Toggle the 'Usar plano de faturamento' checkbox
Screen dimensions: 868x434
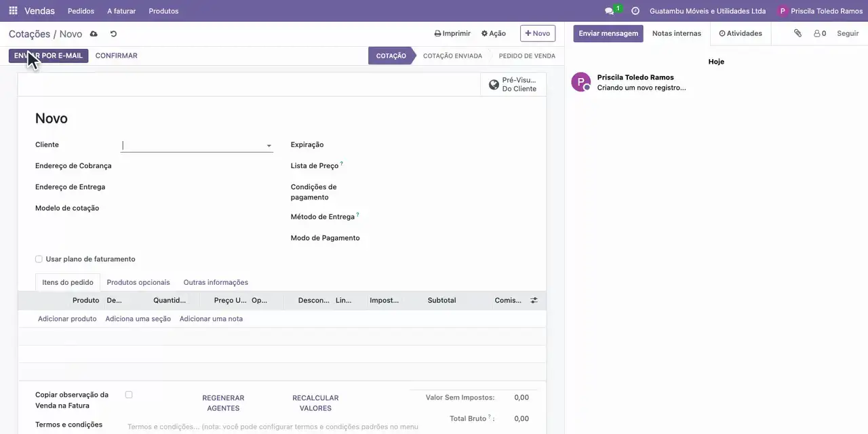tap(39, 259)
